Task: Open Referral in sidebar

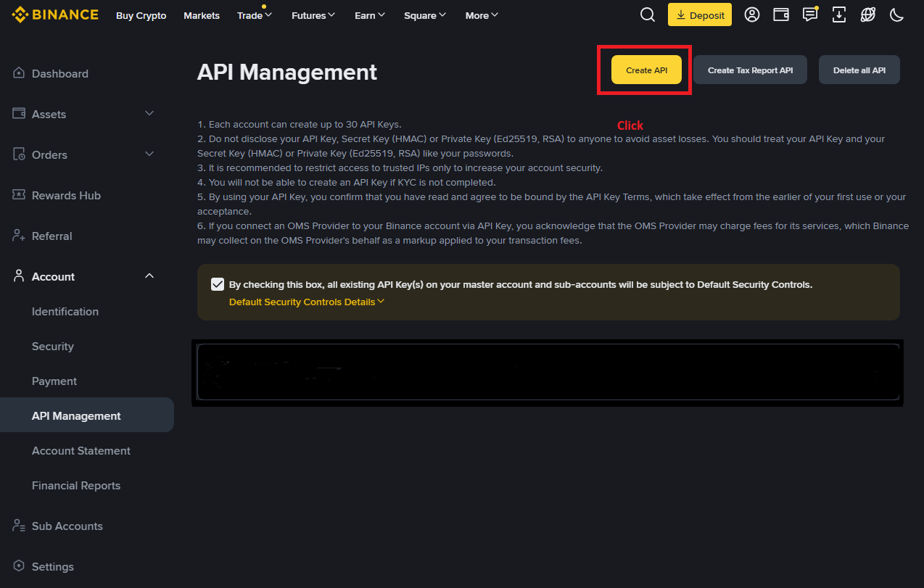Action: 52,236
